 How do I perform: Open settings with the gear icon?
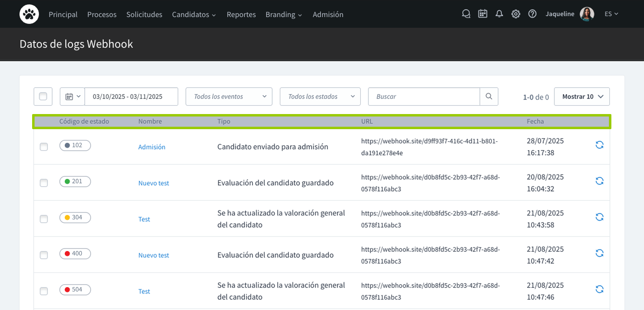(x=515, y=14)
